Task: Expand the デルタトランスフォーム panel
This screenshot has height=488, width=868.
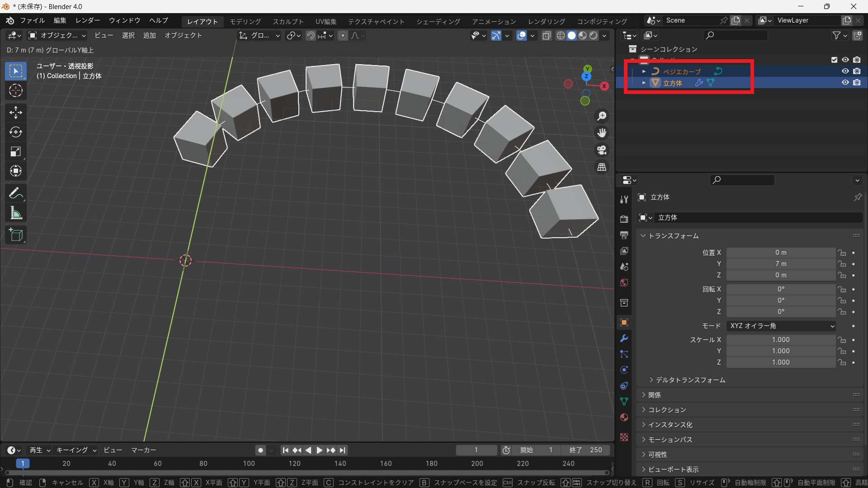Action: (690, 380)
